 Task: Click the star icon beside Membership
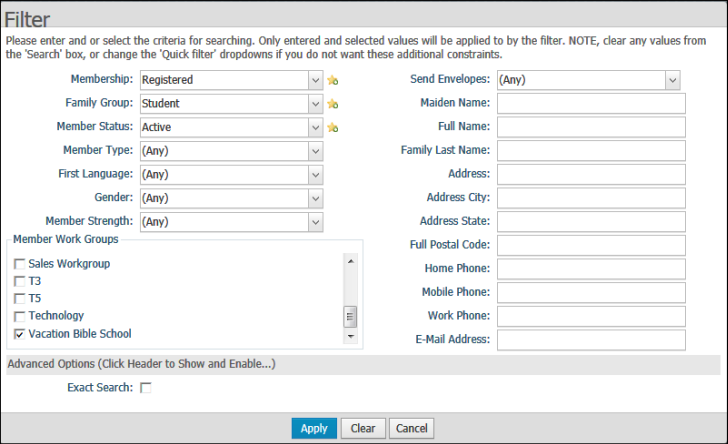(x=332, y=80)
